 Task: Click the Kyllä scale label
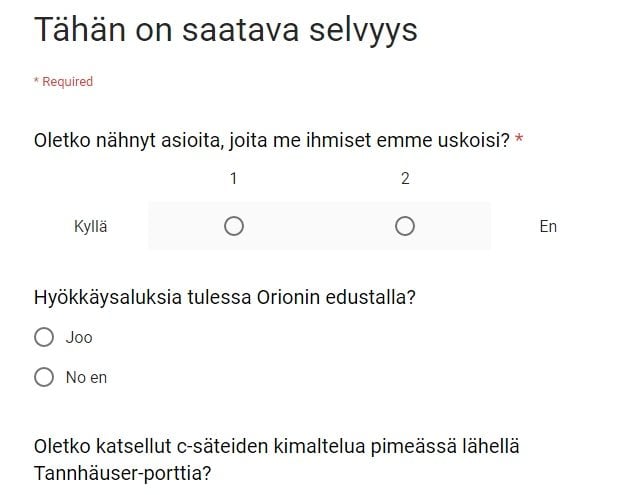tap(91, 226)
